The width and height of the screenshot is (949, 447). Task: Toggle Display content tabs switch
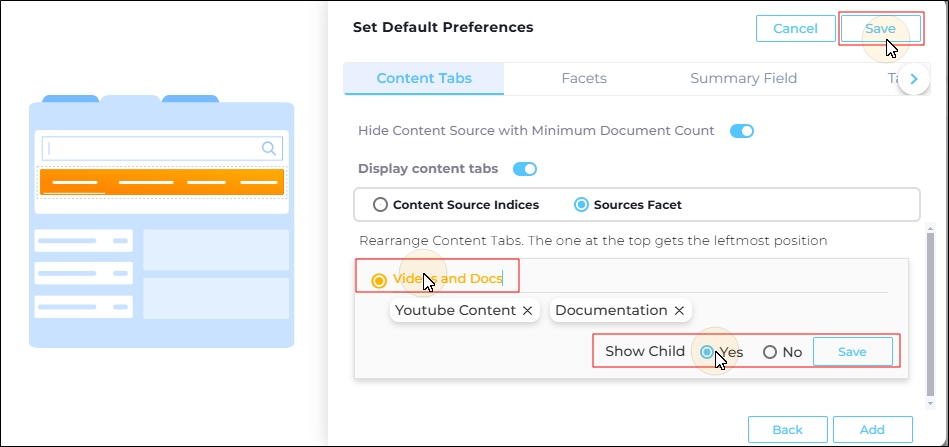tap(525, 169)
